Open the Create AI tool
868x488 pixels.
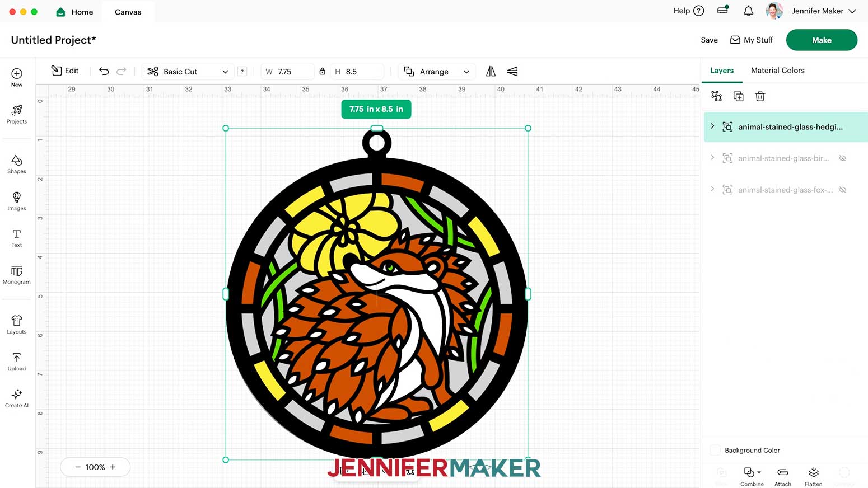pos(17,398)
